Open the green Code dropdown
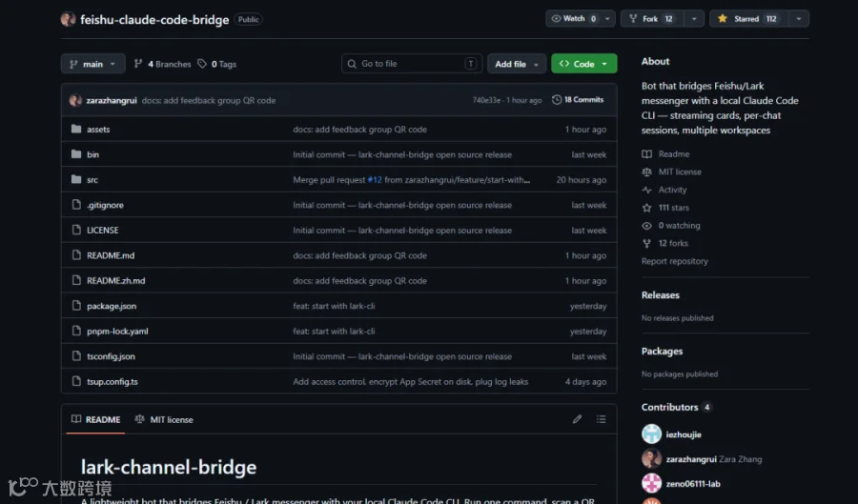Screen dimensions: 858x504 pyautogui.click(x=583, y=64)
